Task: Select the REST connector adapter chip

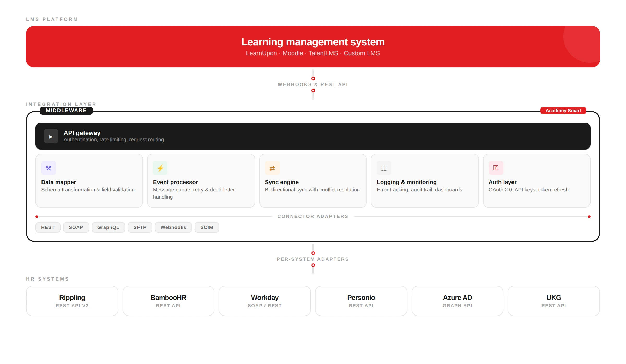Action: click(48, 227)
